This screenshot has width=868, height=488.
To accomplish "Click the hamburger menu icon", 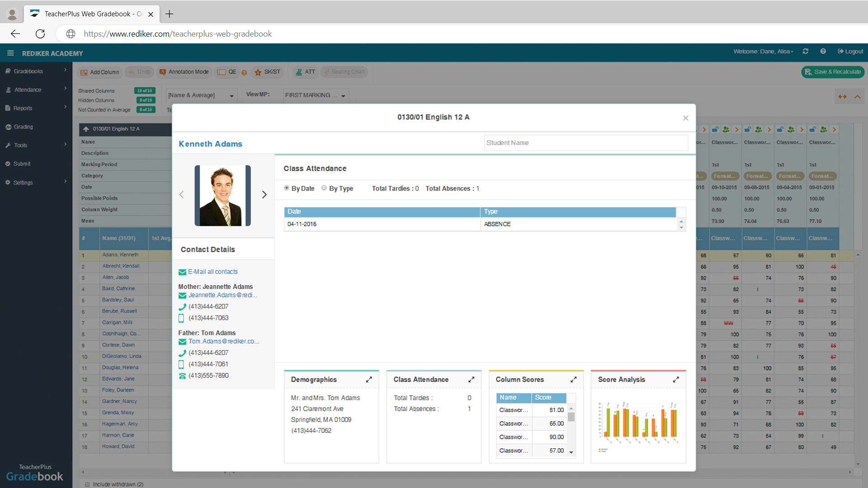I will (10, 53).
